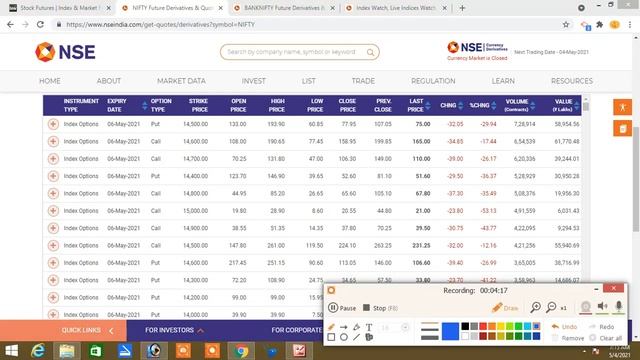Expand the 14,400.00 Put option row
640x360 pixels.
(x=53, y=176)
